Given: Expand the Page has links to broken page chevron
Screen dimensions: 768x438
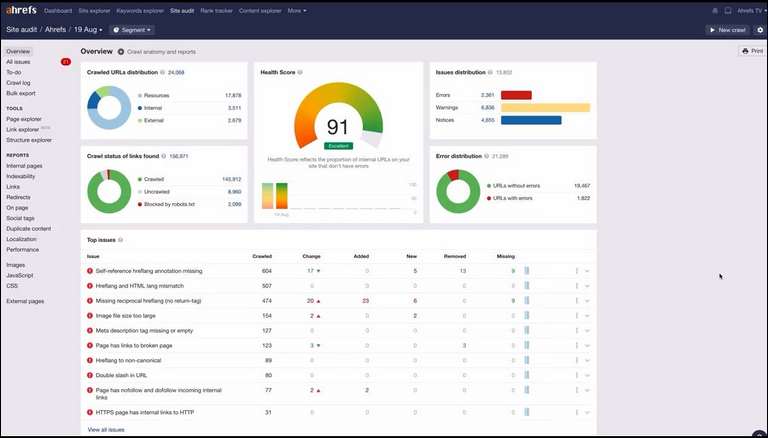Looking at the screenshot, I should coord(587,346).
